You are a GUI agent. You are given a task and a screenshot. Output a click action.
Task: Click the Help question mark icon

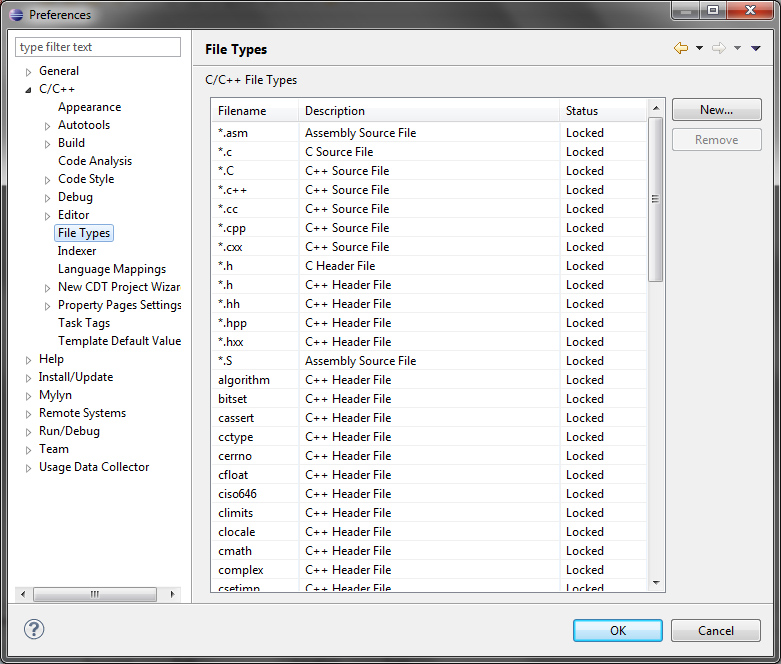click(x=34, y=629)
